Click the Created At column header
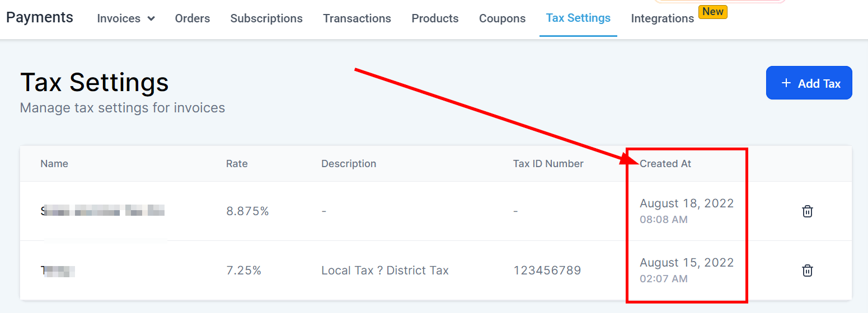The image size is (868, 313). coord(665,164)
